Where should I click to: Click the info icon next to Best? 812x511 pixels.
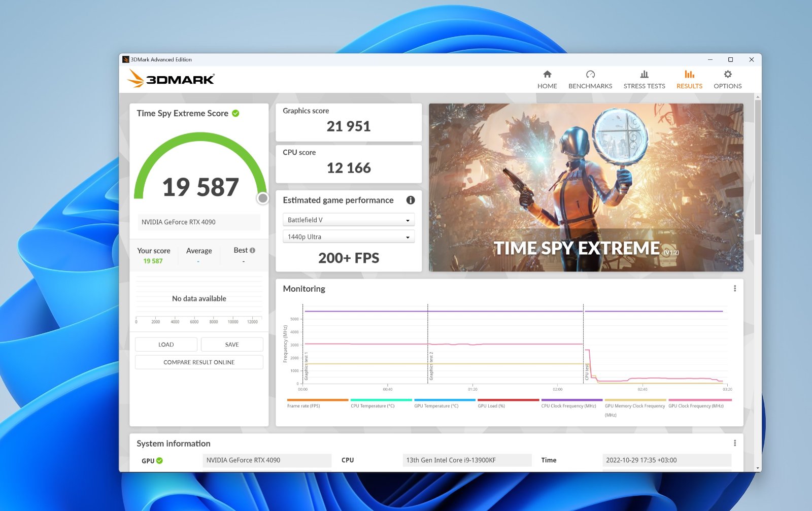tap(252, 250)
